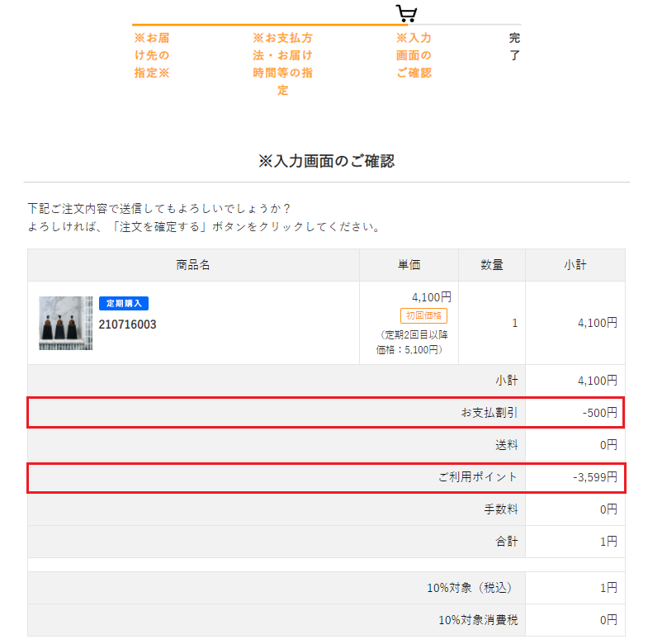Click the ご利用ポイント -3,599円 amount
This screenshot has width=648, height=644.
[x=595, y=476]
